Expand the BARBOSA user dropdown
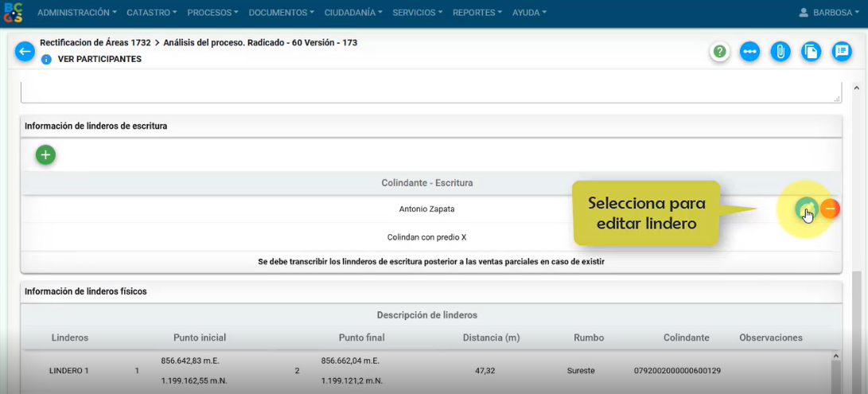The width and height of the screenshot is (868, 394). click(831, 13)
